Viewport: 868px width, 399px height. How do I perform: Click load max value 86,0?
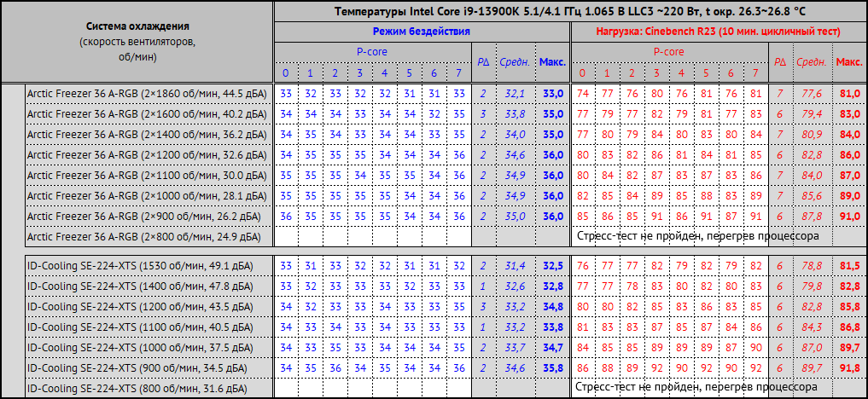pos(849,155)
